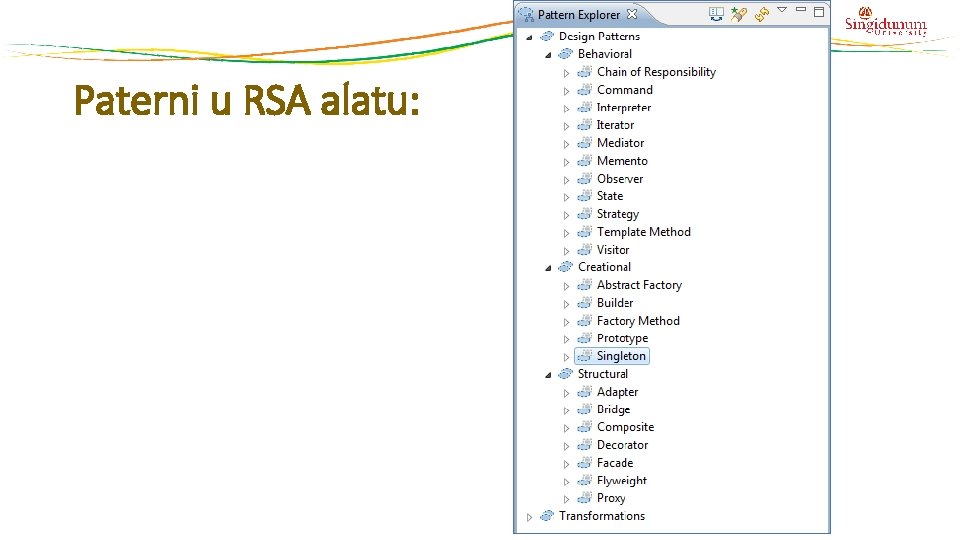Viewport: 960px width, 540px height.
Task: Click the icon beside Decorator
Action: tap(585, 444)
